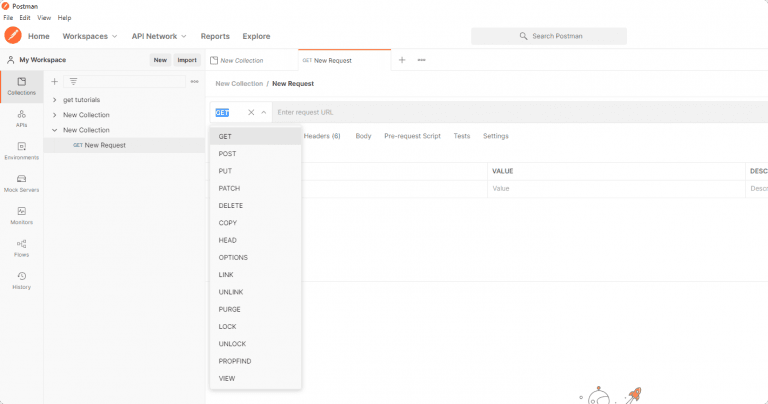Click the highlighted GET method field
This screenshot has height=404, width=768.
point(222,113)
